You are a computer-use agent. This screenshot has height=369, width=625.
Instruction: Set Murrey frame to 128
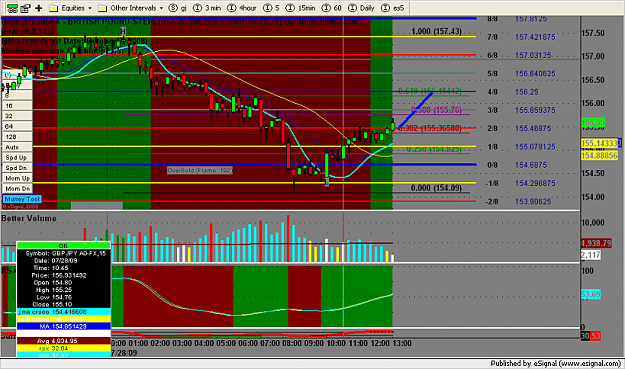(x=17, y=137)
